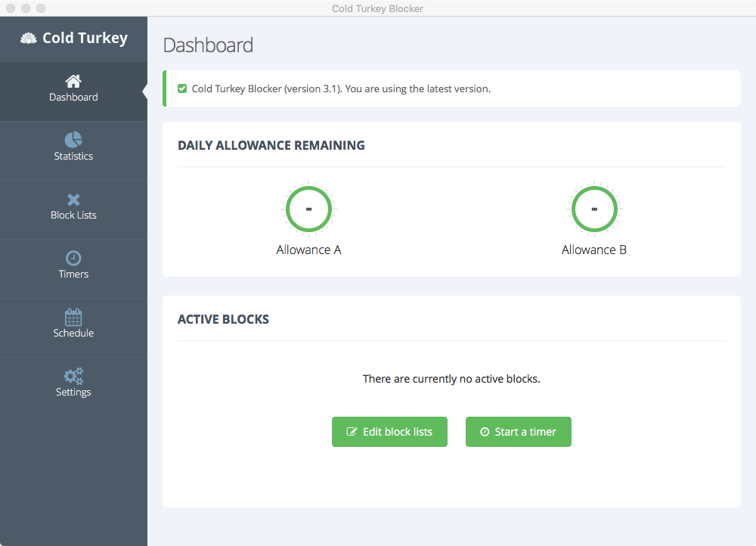Open Settings via the gears icon

click(x=73, y=376)
